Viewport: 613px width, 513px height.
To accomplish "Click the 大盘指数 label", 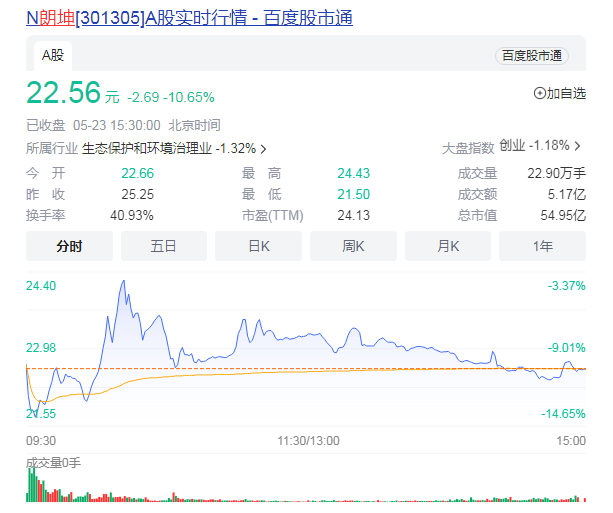I will (468, 148).
